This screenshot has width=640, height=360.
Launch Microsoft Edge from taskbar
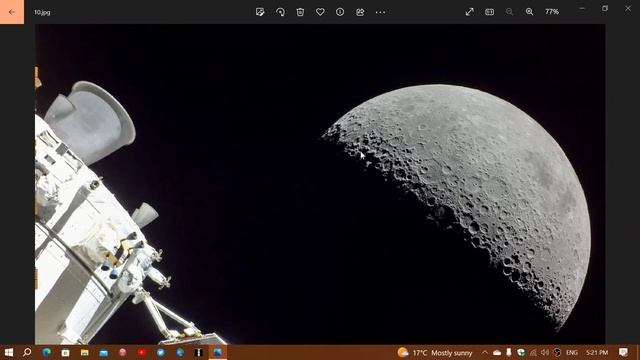click(x=47, y=352)
